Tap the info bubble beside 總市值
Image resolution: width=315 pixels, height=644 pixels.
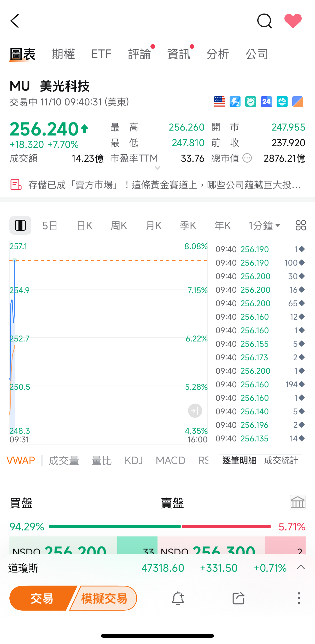point(247,158)
